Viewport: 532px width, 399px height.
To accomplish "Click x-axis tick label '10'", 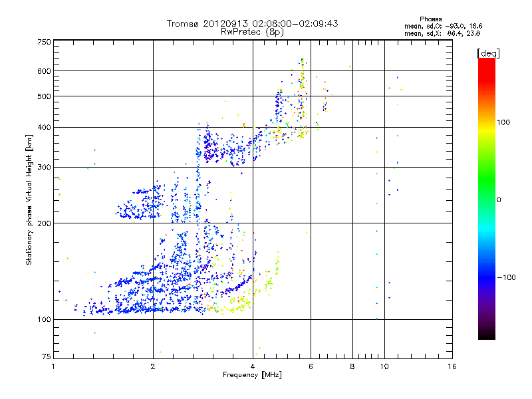I will point(384,366).
